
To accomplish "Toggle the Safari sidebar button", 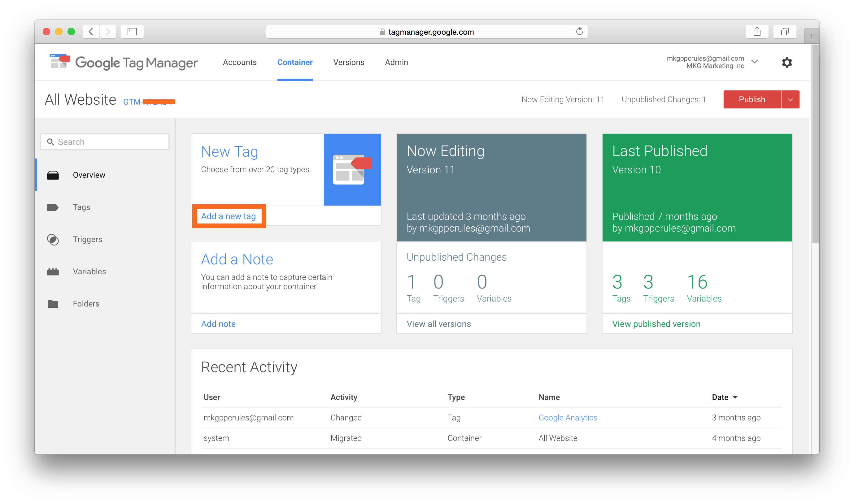I will pyautogui.click(x=132, y=32).
